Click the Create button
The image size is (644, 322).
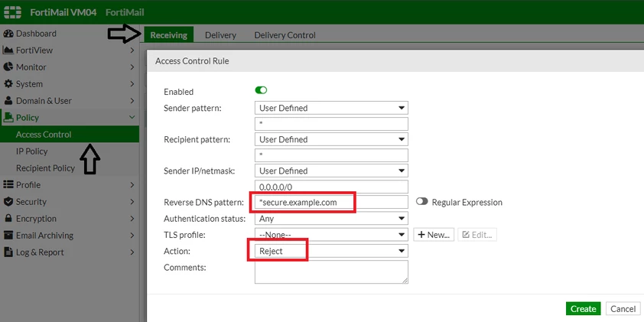(x=584, y=309)
